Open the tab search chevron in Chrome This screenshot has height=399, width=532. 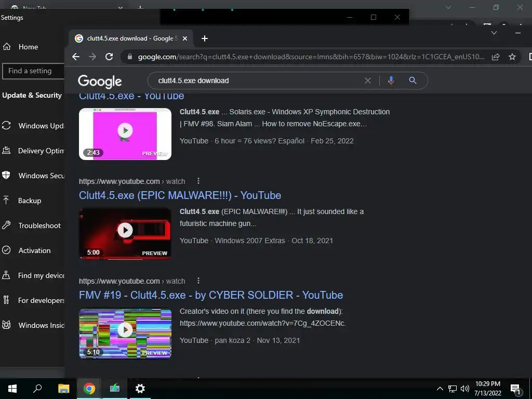[x=494, y=33]
